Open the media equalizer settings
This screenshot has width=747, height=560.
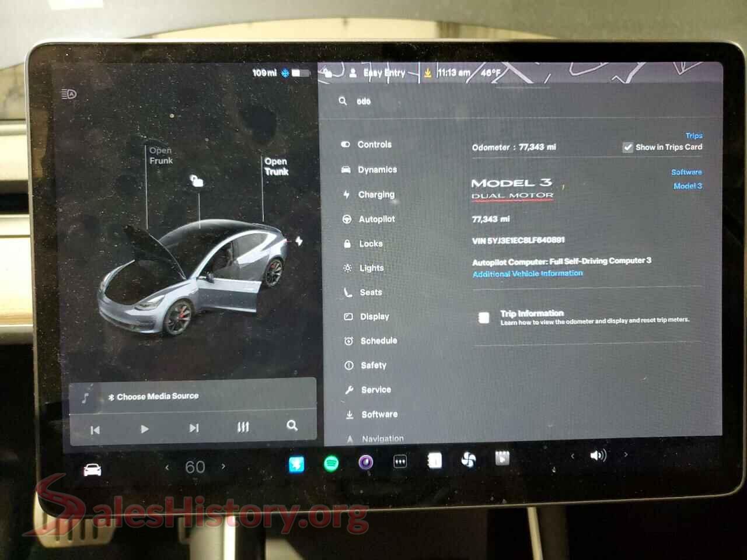(x=243, y=427)
